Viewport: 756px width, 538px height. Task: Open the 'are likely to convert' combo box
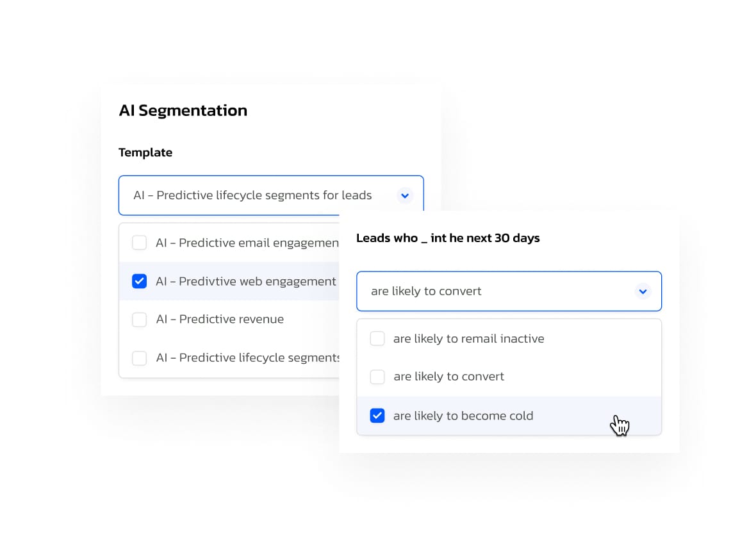[509, 291]
